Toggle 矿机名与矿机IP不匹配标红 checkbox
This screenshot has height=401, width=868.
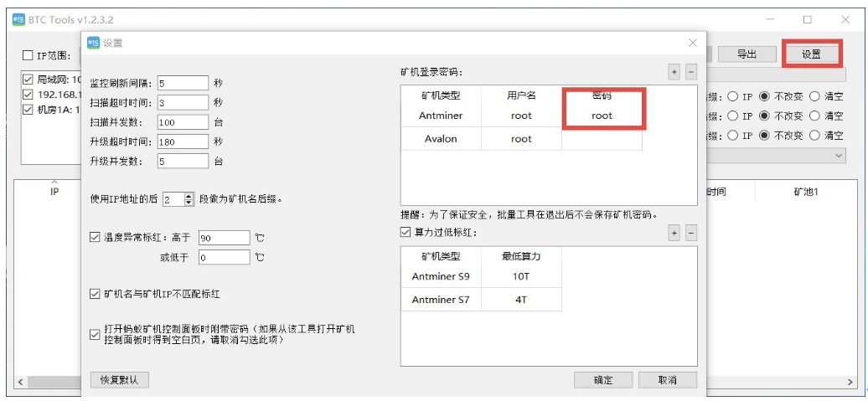(94, 294)
